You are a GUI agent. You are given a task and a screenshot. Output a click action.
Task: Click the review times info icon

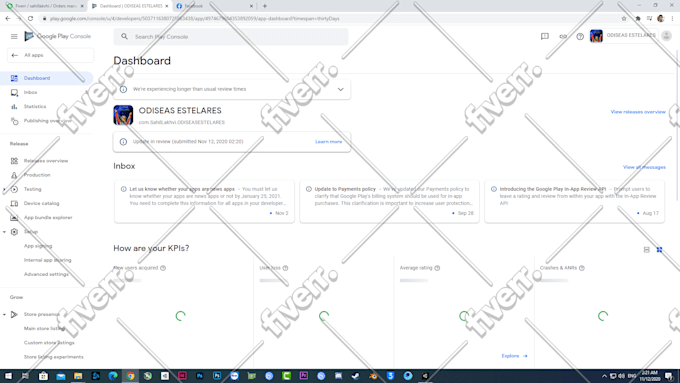point(123,89)
